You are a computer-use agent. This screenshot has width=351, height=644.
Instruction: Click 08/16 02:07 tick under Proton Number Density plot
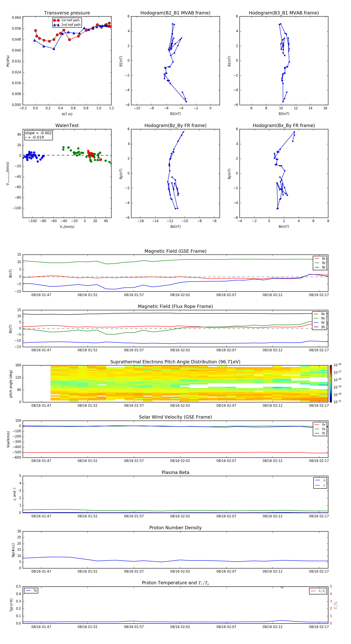[x=226, y=571]
